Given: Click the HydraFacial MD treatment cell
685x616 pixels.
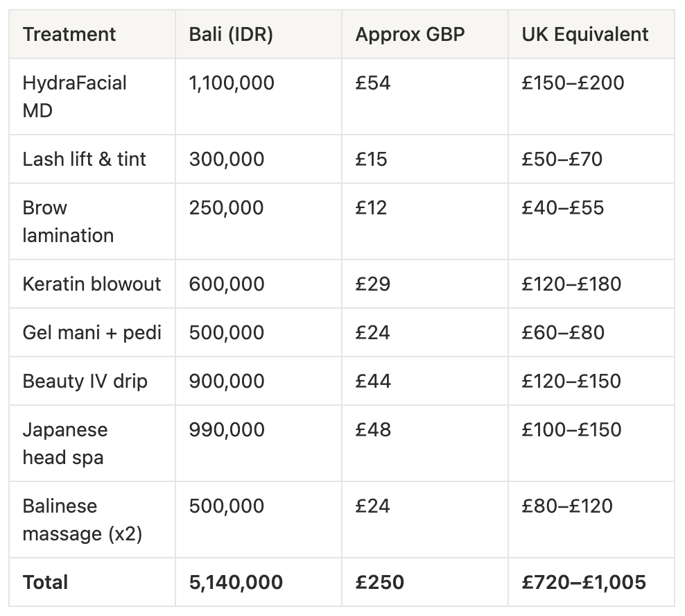Looking at the screenshot, I should click(x=92, y=96).
